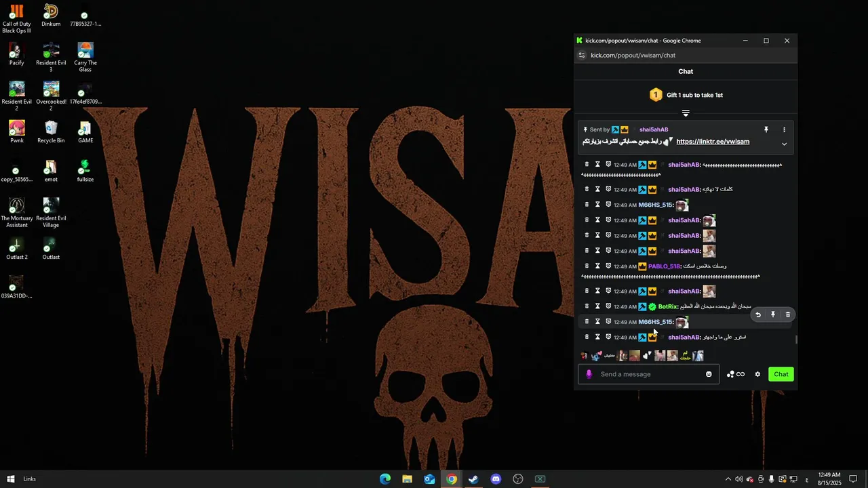The height and width of the screenshot is (488, 868).
Task: Open the emoji picker in message box
Action: click(x=709, y=374)
